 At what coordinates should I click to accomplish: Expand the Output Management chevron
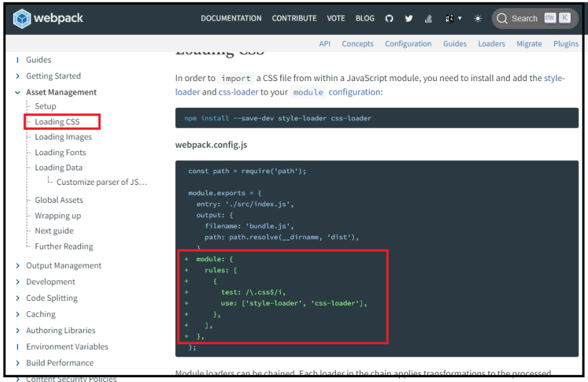tap(18, 266)
